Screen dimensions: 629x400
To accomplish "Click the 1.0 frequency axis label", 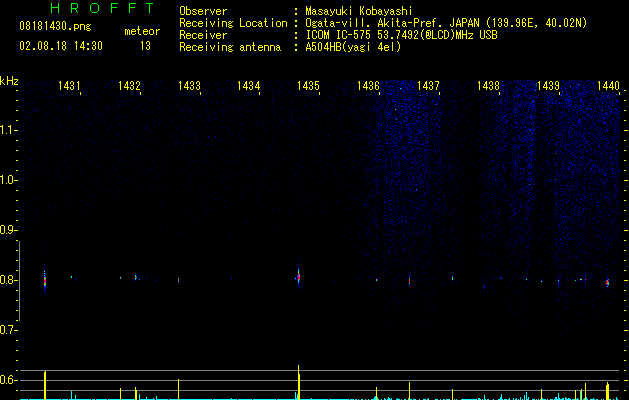I will 8,180.
